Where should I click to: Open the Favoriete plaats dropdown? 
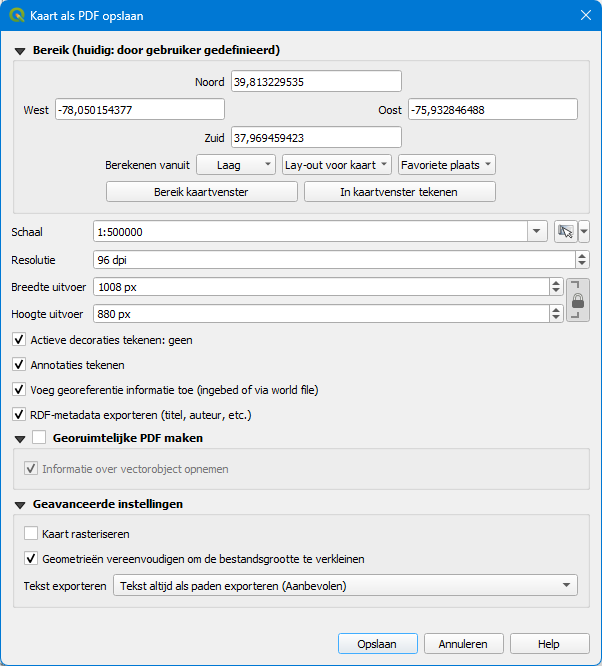click(x=446, y=164)
